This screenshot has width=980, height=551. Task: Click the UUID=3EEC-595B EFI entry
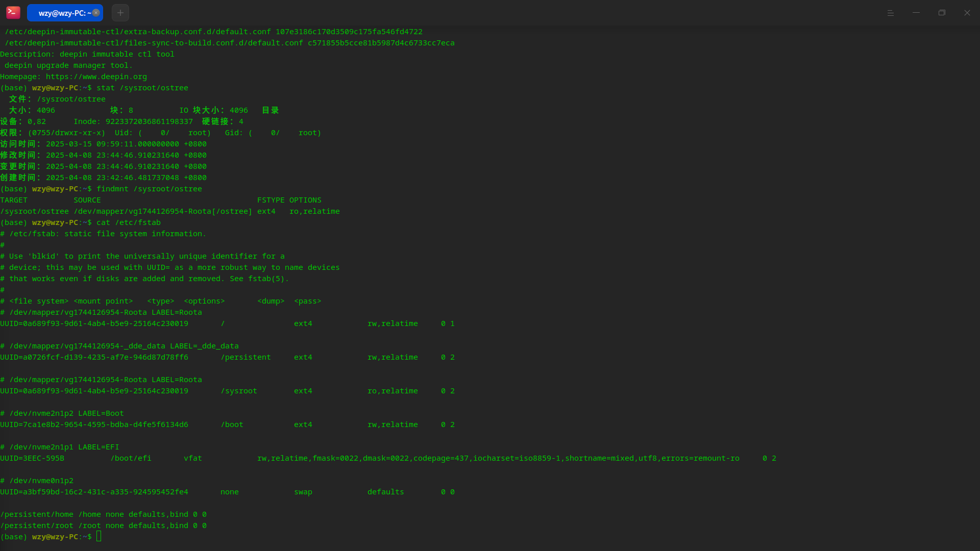(388, 458)
